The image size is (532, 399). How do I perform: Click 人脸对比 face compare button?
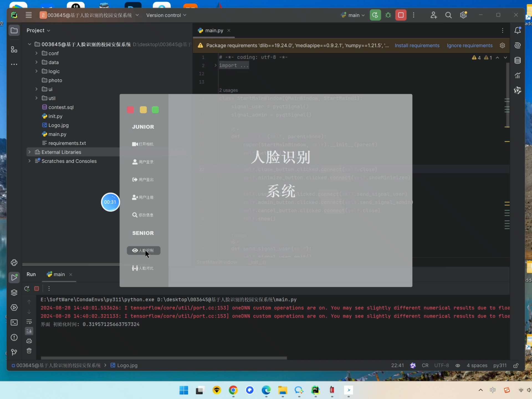[x=143, y=268]
